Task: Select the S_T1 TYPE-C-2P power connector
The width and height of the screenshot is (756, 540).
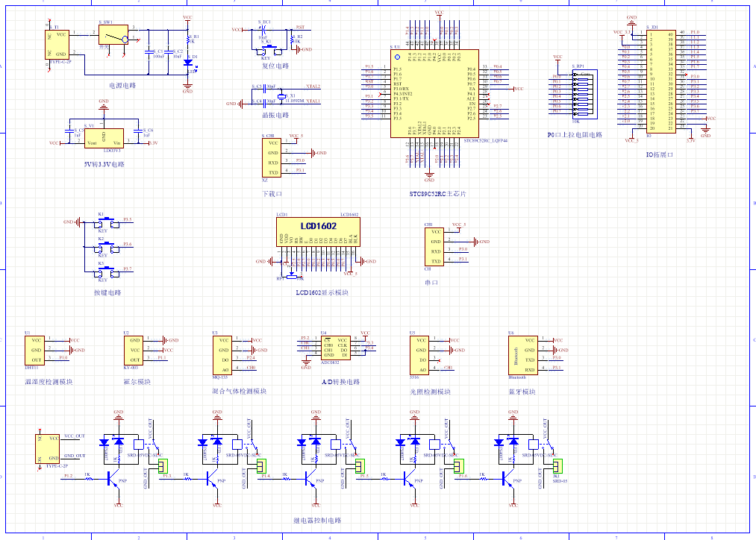Action: 57,44
